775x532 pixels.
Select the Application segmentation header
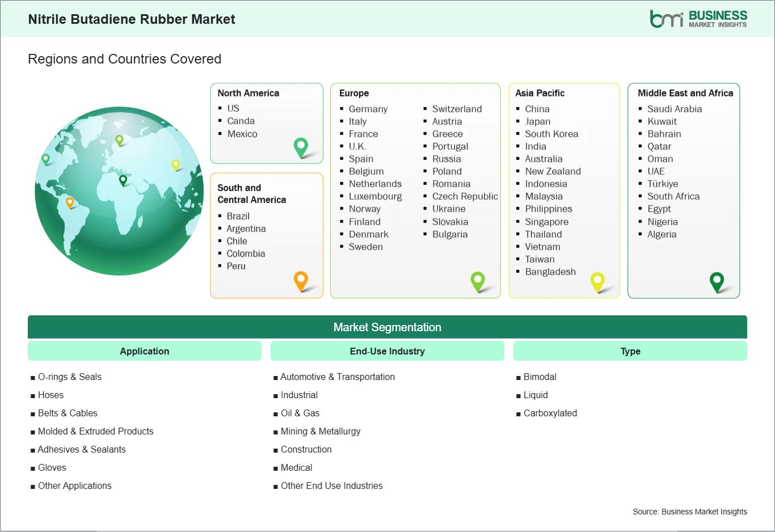pyautogui.click(x=145, y=351)
